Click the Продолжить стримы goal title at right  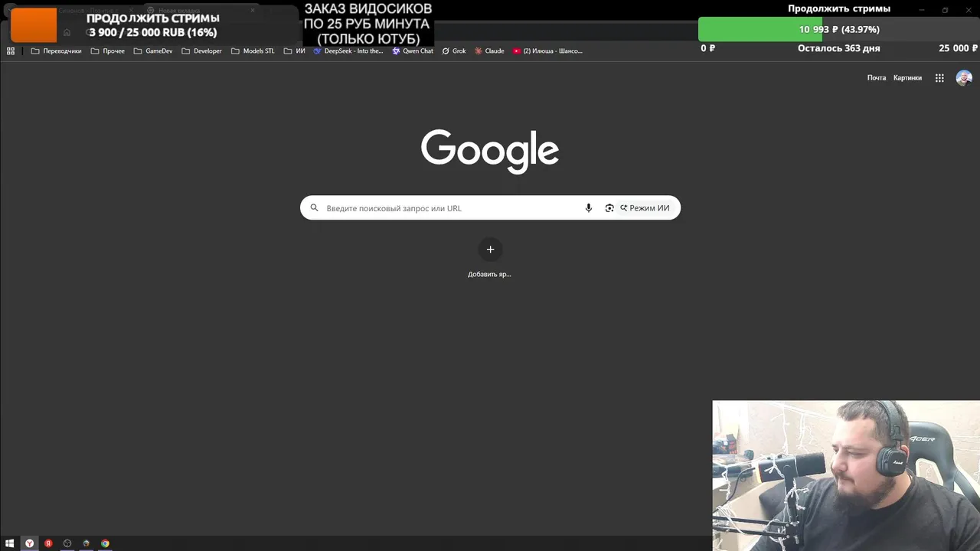[x=839, y=8]
